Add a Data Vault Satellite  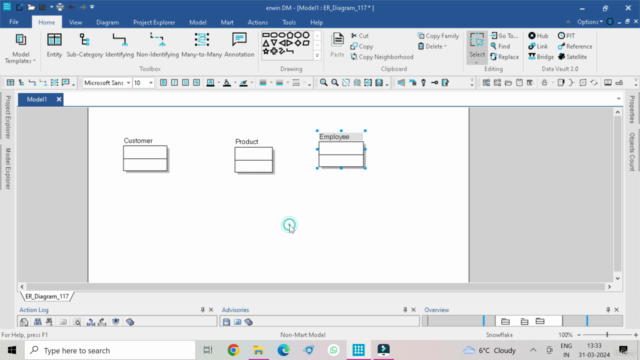click(572, 57)
